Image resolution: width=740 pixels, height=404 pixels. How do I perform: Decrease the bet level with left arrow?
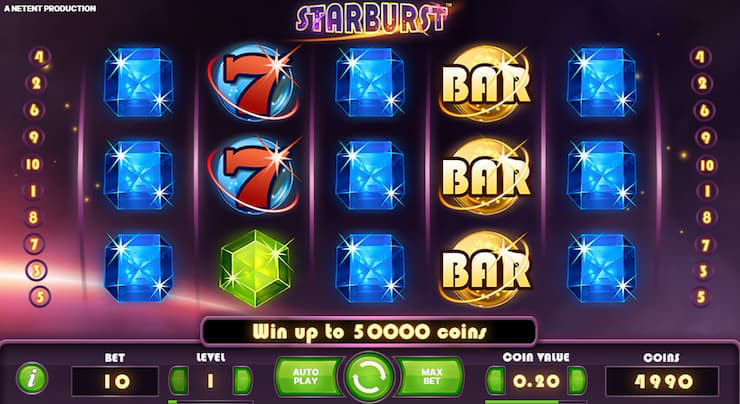[179, 380]
